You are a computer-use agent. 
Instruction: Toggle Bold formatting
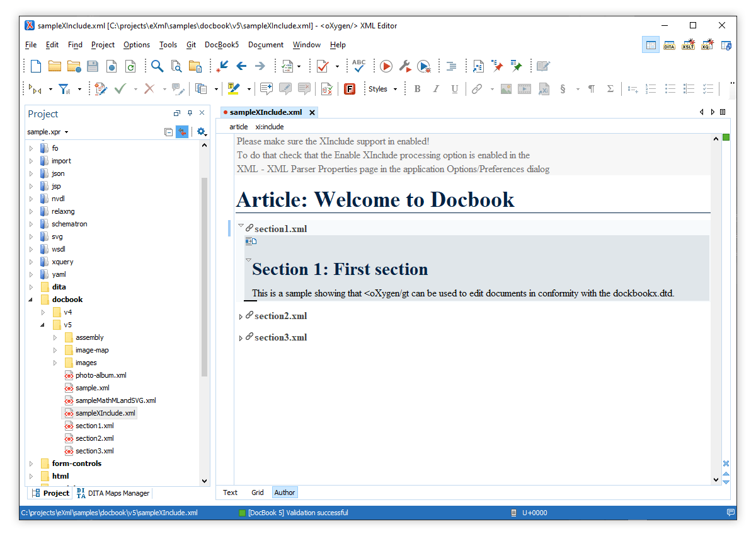[417, 89]
